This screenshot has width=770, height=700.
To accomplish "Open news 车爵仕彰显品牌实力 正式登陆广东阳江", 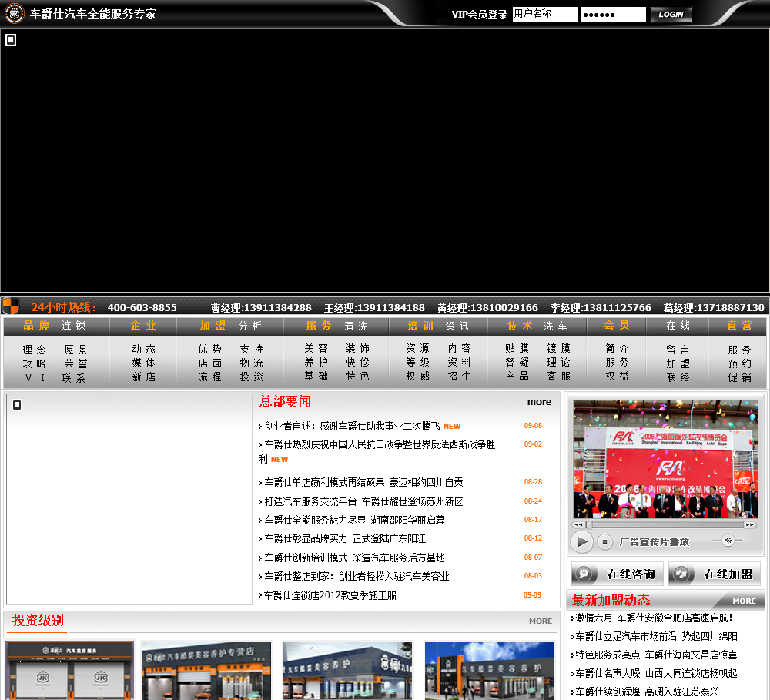I will click(345, 539).
